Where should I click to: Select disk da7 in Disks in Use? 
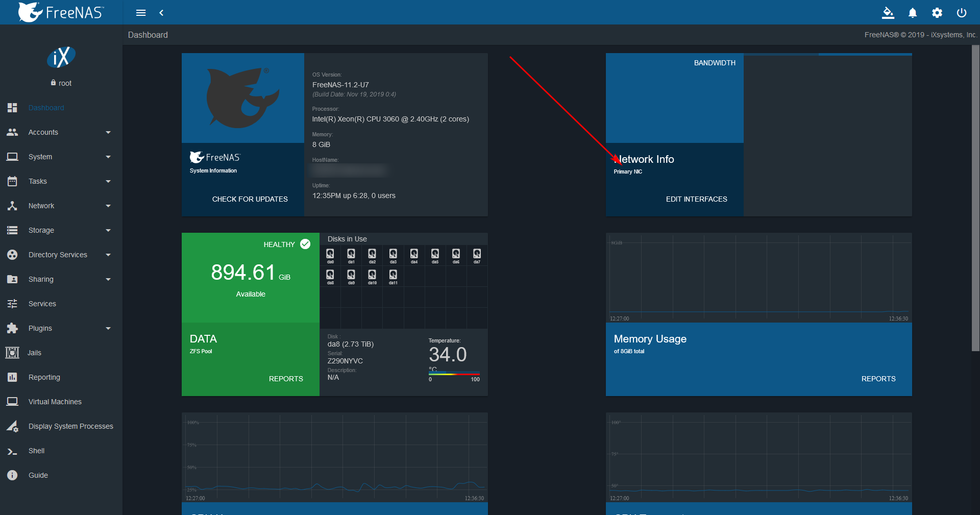click(x=477, y=256)
